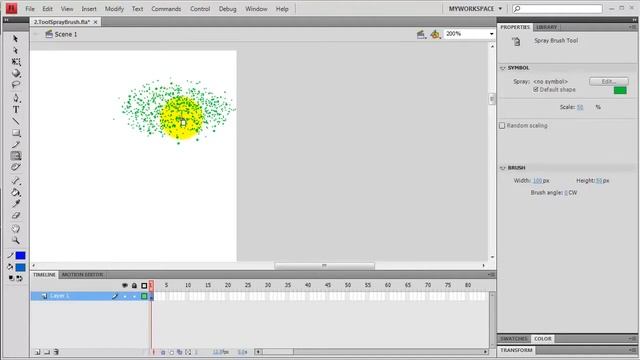Click the Swap Colors icon

click(x=19, y=278)
